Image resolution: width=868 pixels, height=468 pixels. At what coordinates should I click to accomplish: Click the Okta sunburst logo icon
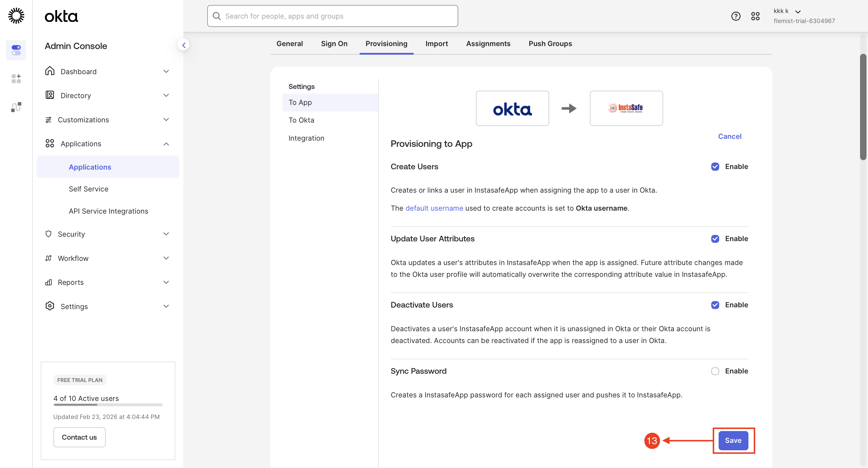point(16,16)
